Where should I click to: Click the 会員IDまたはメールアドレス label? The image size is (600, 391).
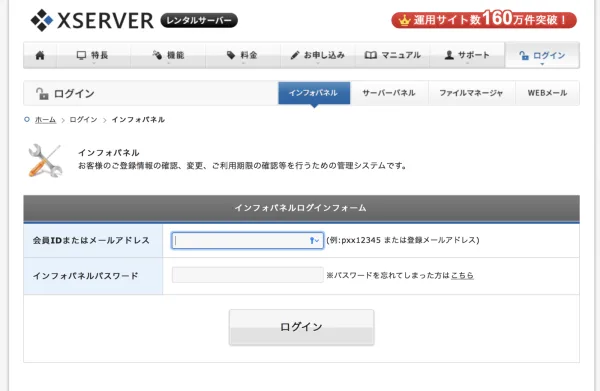91,241
